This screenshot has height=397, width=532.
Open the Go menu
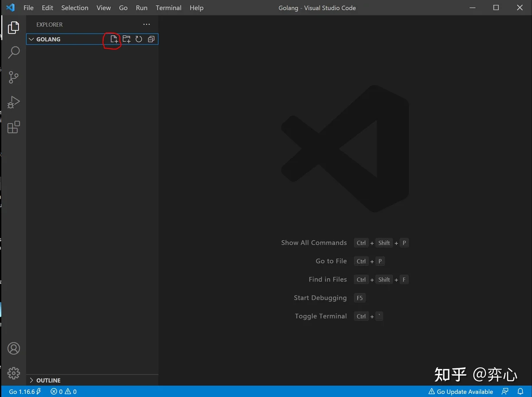[x=123, y=8]
